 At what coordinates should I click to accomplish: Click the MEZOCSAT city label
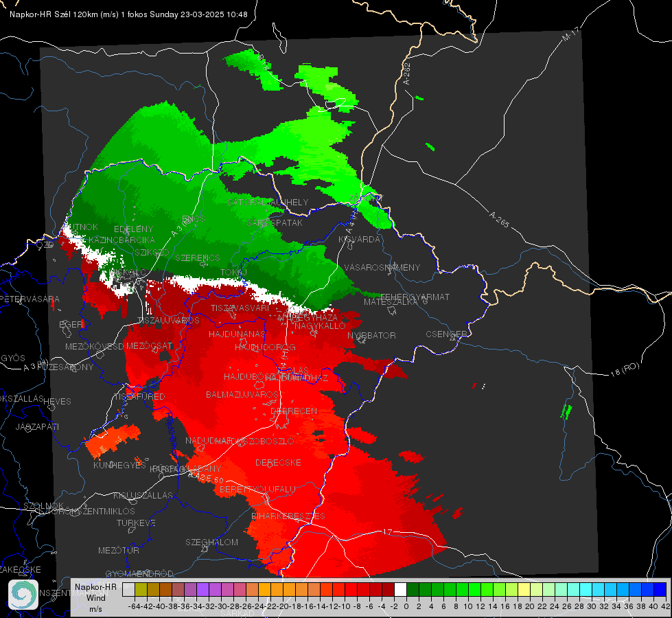tap(150, 345)
